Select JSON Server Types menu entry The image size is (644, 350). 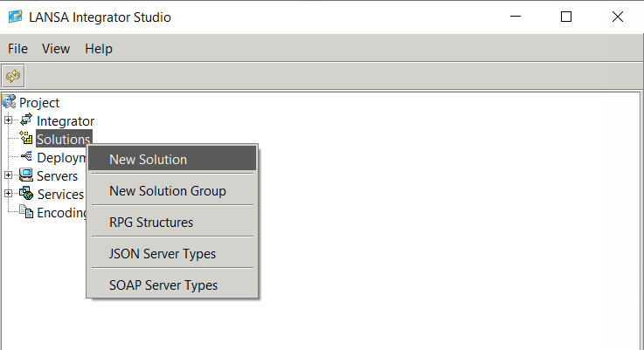coord(172,254)
